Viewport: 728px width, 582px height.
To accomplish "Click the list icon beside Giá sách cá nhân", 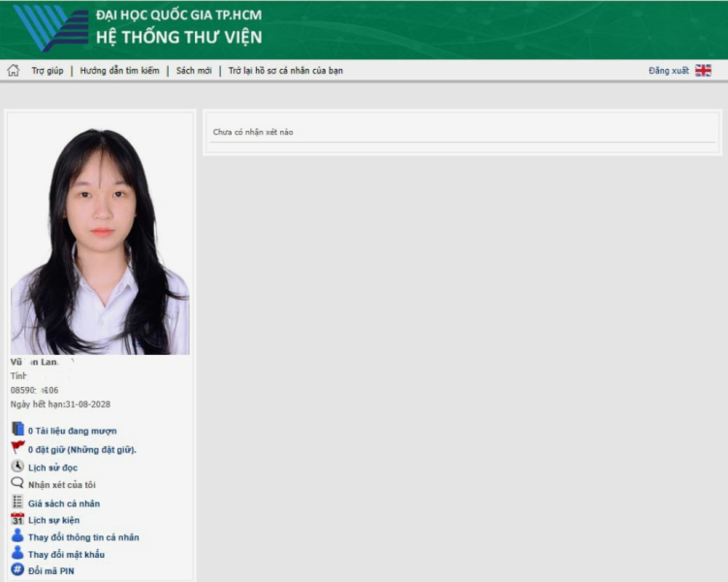I will click(17, 502).
